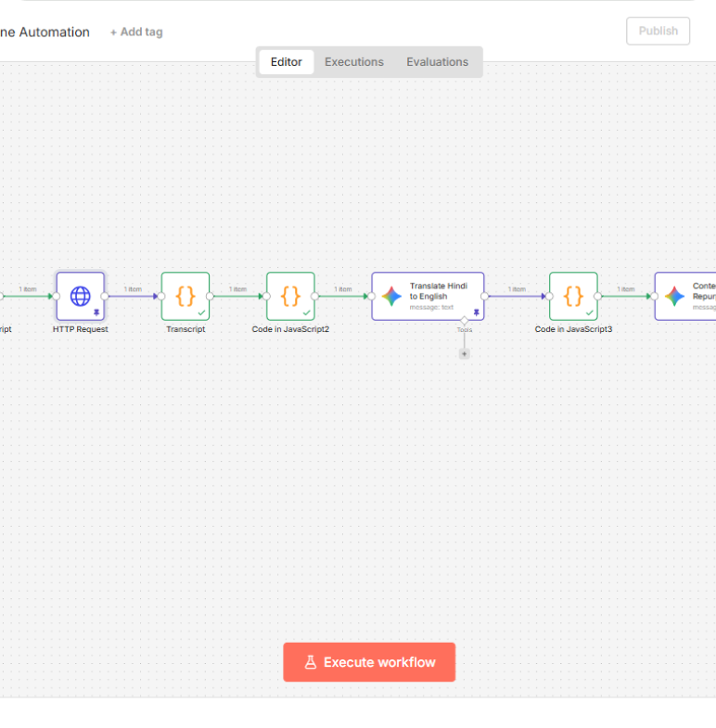Click the pin icon on HTTP Request node
Screen dimensions: 716x728
pyautogui.click(x=96, y=313)
